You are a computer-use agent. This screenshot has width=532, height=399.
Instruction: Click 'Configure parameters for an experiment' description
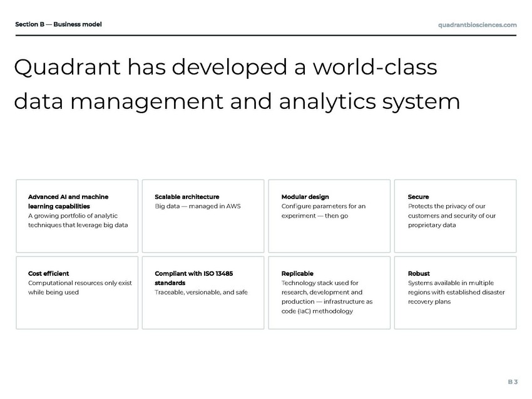(x=324, y=211)
